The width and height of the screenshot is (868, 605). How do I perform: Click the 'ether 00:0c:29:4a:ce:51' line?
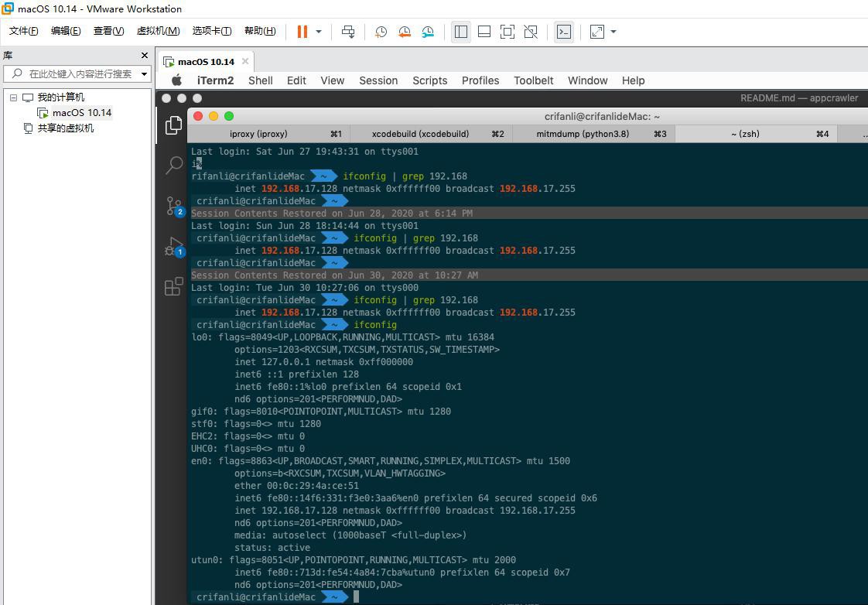coord(296,486)
